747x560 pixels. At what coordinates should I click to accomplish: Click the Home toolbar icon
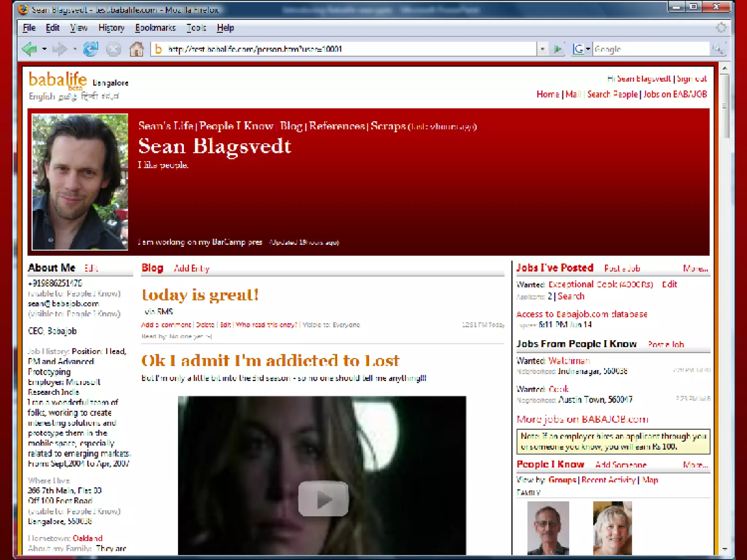coord(137,49)
